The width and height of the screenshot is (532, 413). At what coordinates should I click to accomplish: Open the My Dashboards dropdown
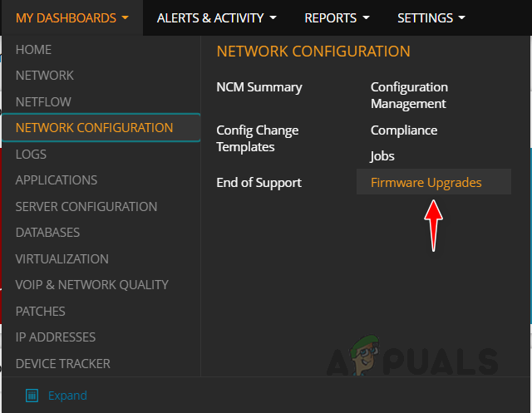coord(71,17)
